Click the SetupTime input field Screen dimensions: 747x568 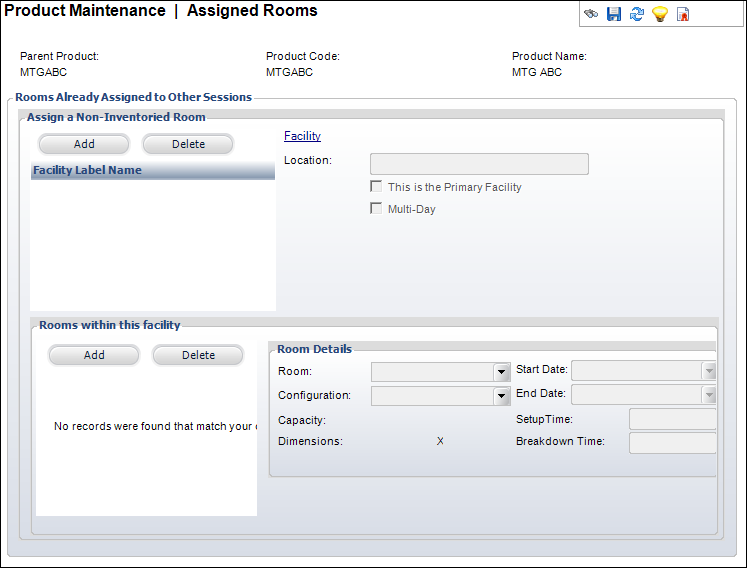(672, 419)
